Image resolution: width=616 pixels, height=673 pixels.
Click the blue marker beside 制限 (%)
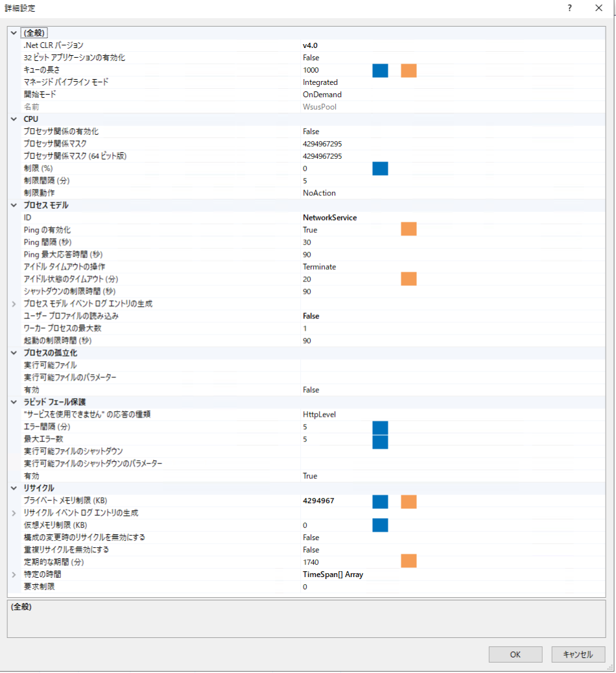tap(380, 168)
